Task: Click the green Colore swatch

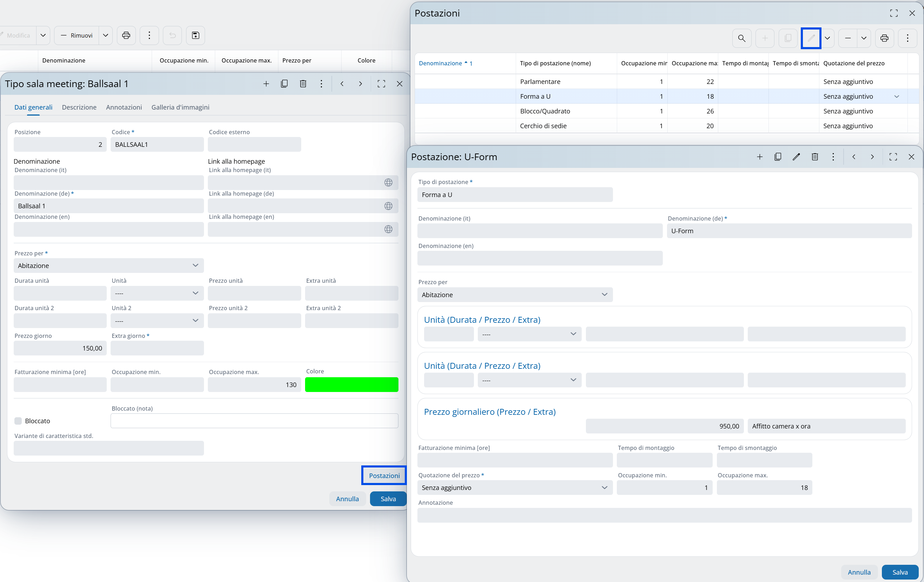Action: pos(351,385)
